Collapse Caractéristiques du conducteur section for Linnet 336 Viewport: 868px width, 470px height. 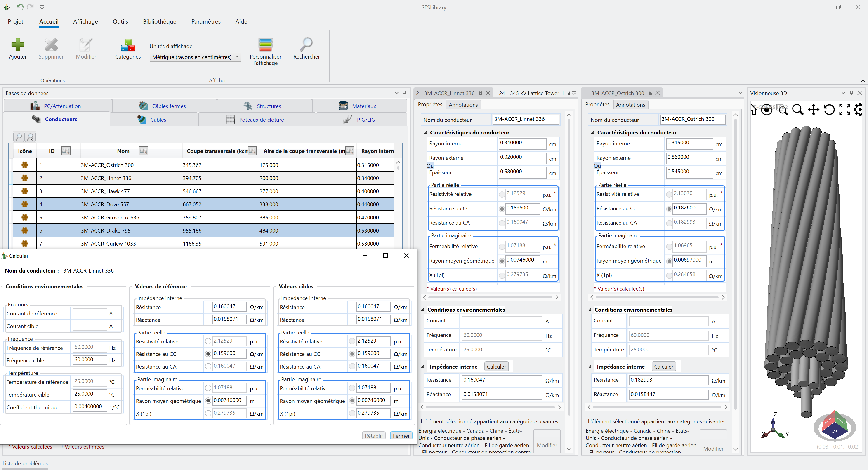point(425,132)
